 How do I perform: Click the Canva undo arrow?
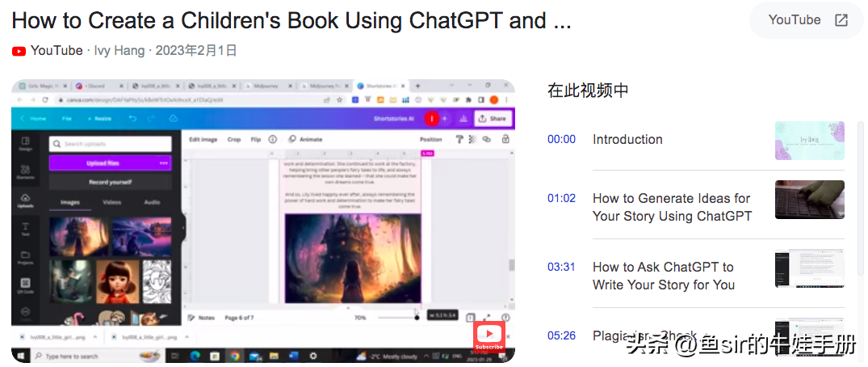[x=132, y=119]
